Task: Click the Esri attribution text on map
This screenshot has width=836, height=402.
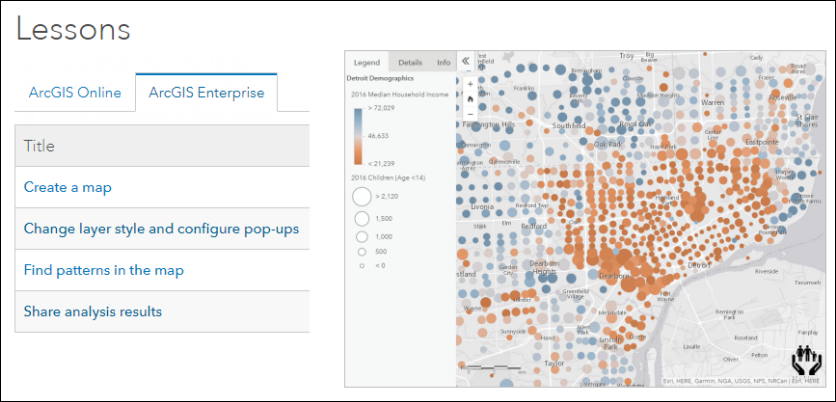Action: (741, 381)
